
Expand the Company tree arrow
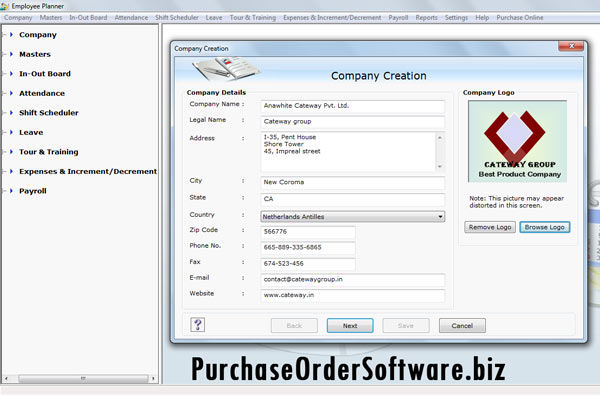[x=11, y=34]
